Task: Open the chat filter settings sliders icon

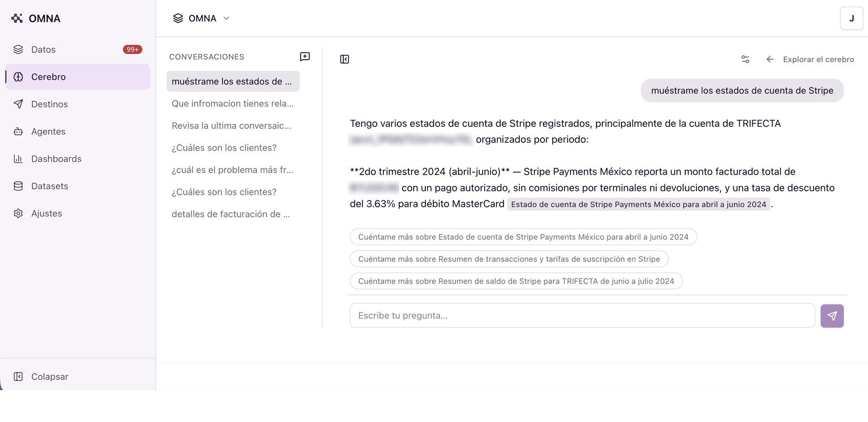Action: [745, 59]
